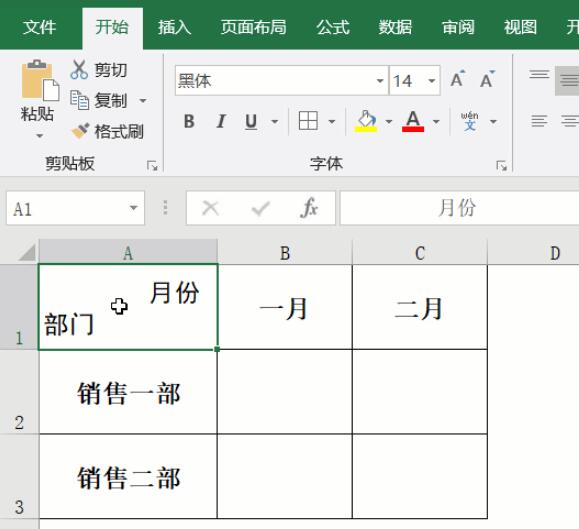The image size is (579, 529).
Task: Click the select-all corner triangle
Action: [27, 253]
